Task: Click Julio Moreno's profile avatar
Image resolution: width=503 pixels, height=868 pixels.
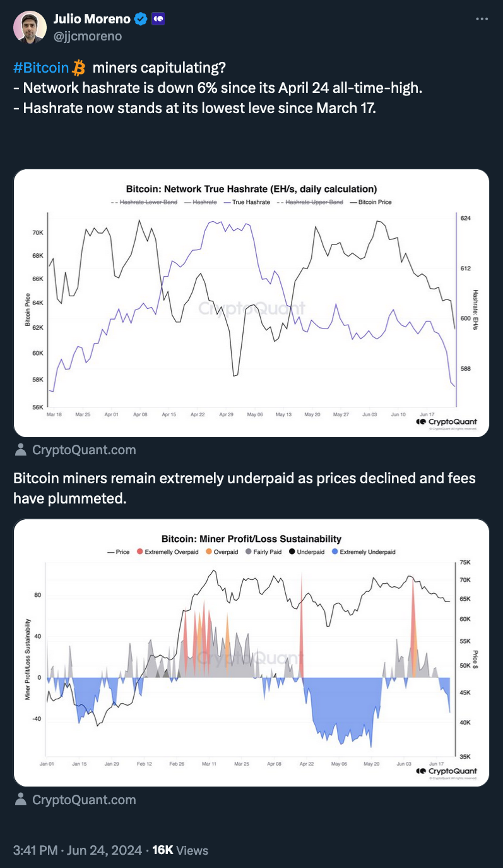Action: tap(30, 27)
